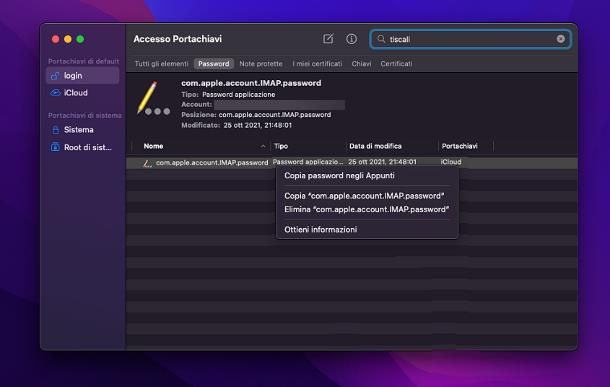This screenshot has height=387, width=610.
Task: Click the certificate icon beside Root di sist...
Action: coord(55,147)
